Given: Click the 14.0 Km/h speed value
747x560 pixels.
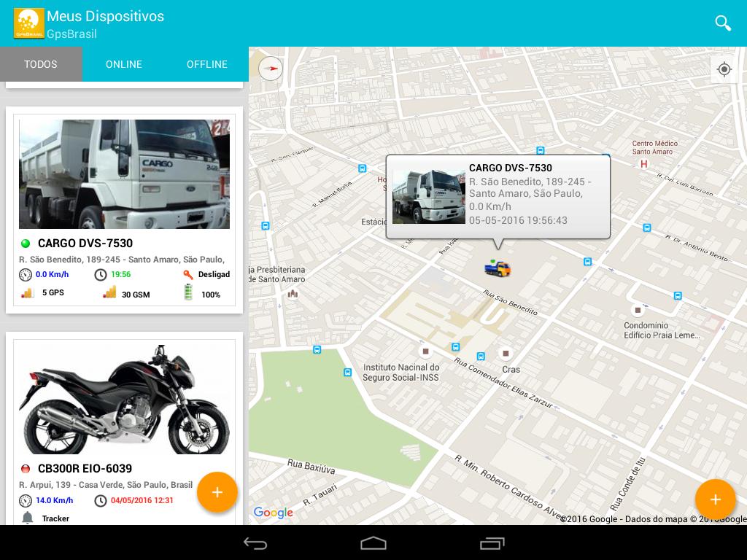Looking at the screenshot, I should [x=54, y=500].
